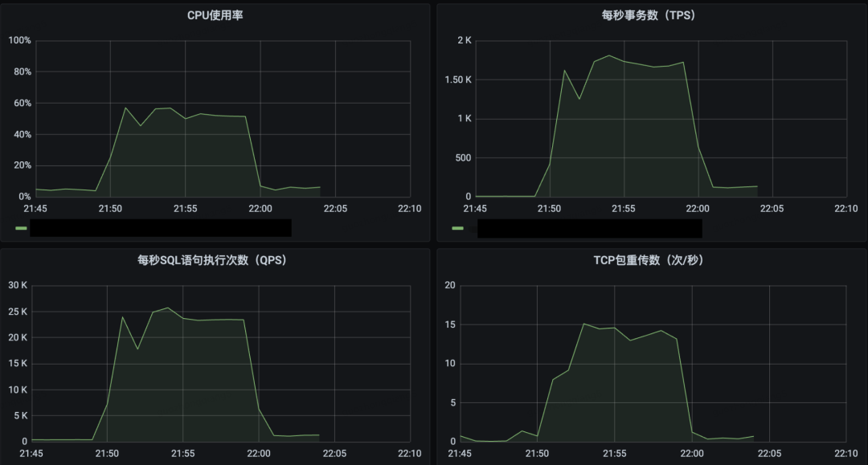
Task: Click green legend swatch under CPU chart
Action: (21, 228)
